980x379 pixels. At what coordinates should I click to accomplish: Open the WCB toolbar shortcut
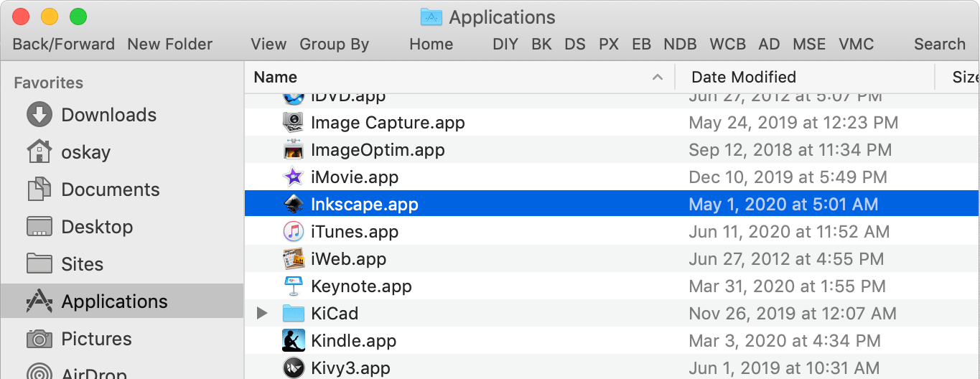[x=728, y=45]
